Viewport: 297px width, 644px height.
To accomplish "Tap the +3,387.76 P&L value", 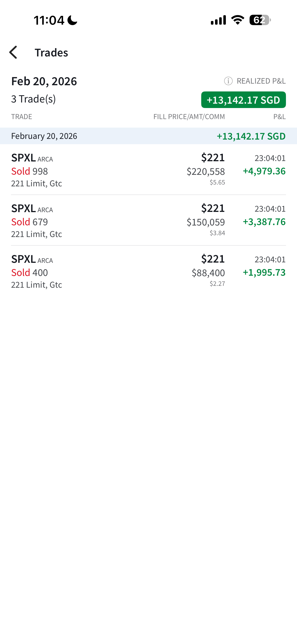I will 264,222.
